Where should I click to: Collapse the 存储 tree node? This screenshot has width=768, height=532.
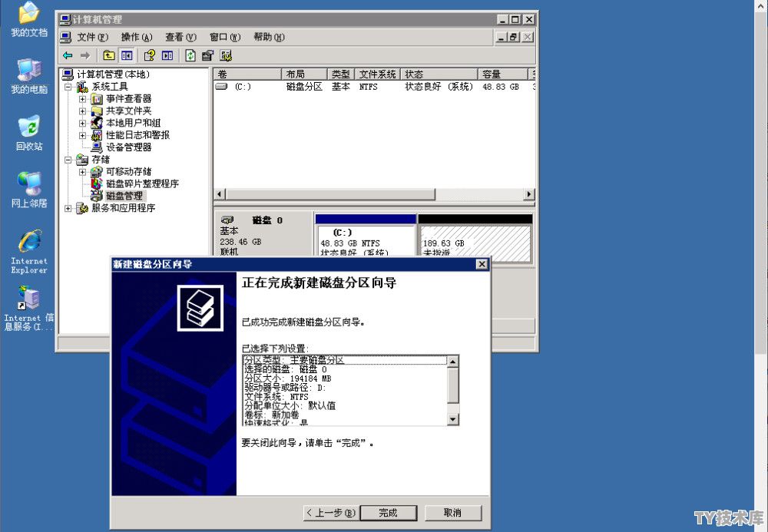click(68, 160)
